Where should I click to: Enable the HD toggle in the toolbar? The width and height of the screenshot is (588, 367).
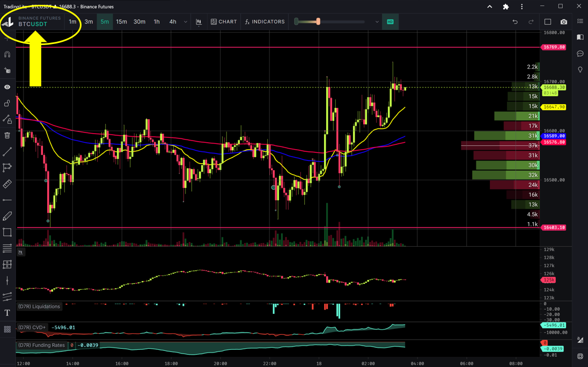tap(390, 21)
